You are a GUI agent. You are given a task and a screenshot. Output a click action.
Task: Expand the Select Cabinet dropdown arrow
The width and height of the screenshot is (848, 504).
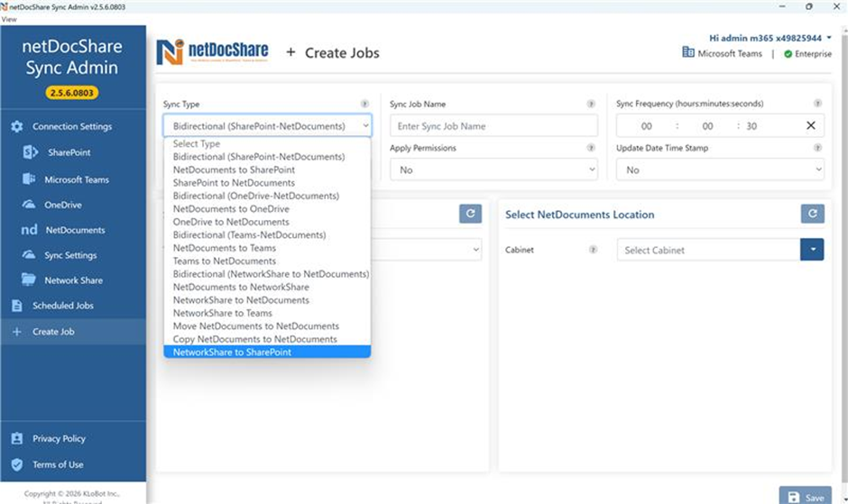(x=812, y=250)
